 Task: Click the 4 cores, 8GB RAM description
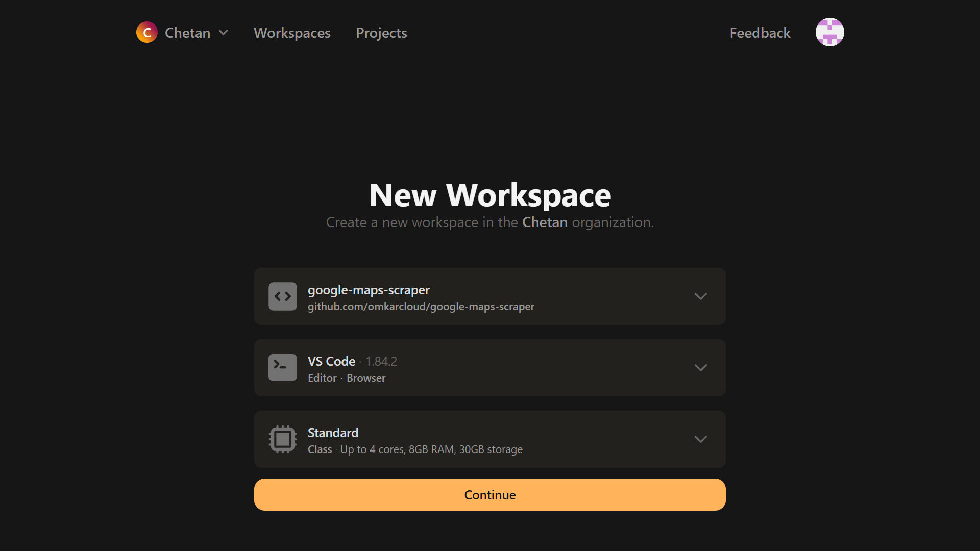[x=431, y=449]
